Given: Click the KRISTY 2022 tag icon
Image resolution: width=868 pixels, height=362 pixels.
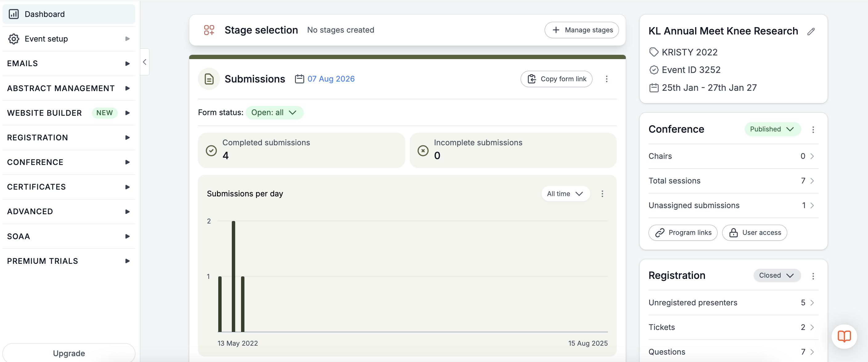Looking at the screenshot, I should pos(654,52).
